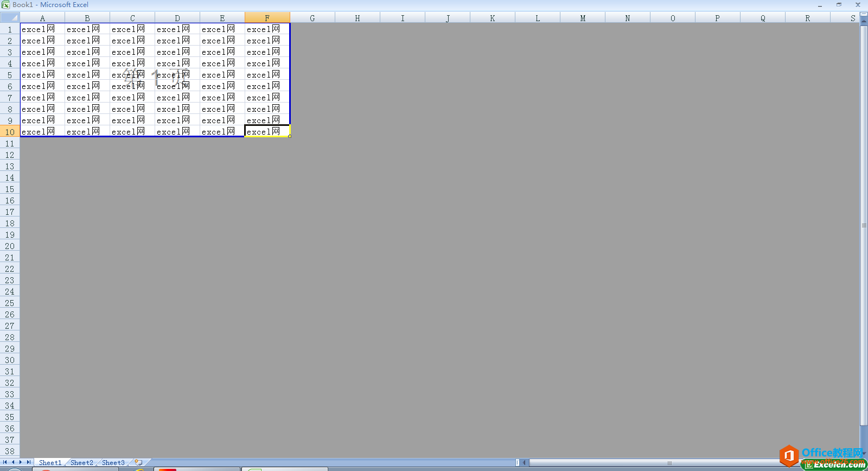The height and width of the screenshot is (471, 868).
Task: Click cell B10 containing excel网
Action: pyautogui.click(x=87, y=132)
